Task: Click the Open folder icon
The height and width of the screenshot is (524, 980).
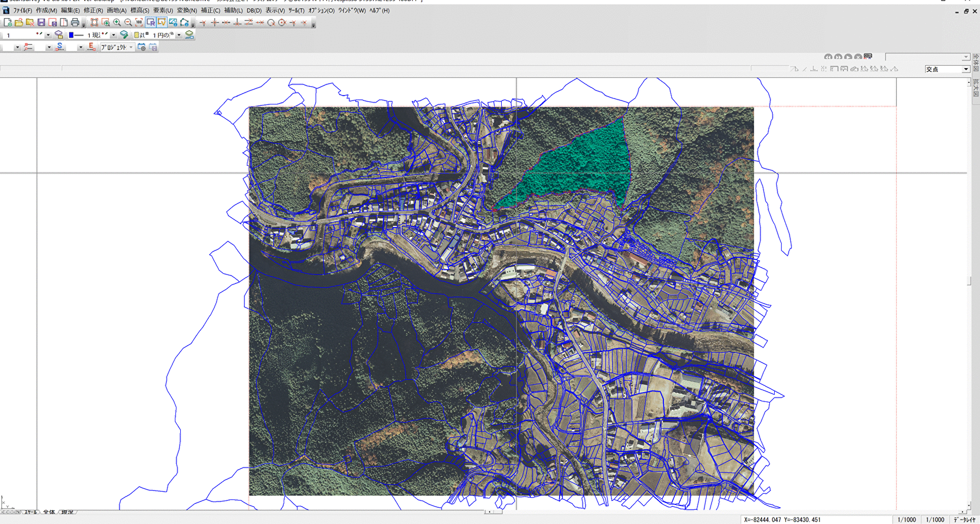Action: click(19, 23)
